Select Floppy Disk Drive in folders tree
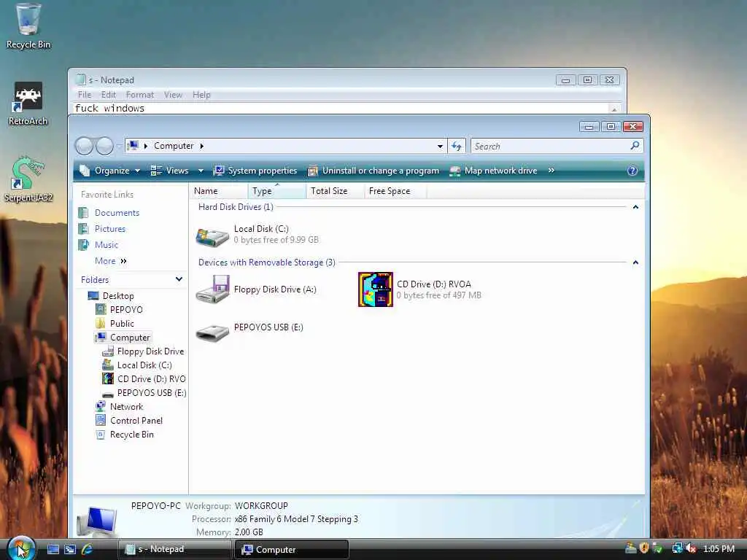The width and height of the screenshot is (747, 560). (x=150, y=351)
